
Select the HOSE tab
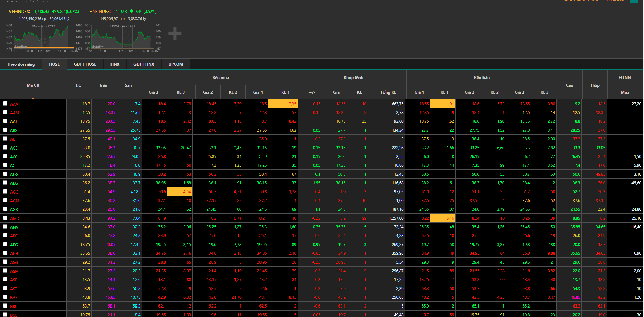(54, 64)
